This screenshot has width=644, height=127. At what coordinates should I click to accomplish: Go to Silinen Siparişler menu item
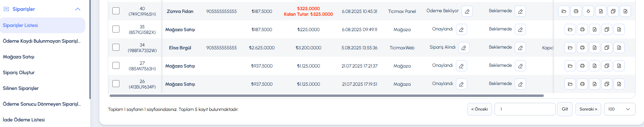coord(21,88)
